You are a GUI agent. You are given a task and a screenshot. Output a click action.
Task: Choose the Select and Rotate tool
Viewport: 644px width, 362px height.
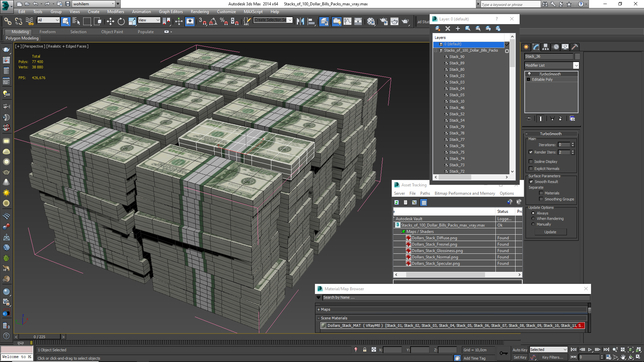point(121,21)
